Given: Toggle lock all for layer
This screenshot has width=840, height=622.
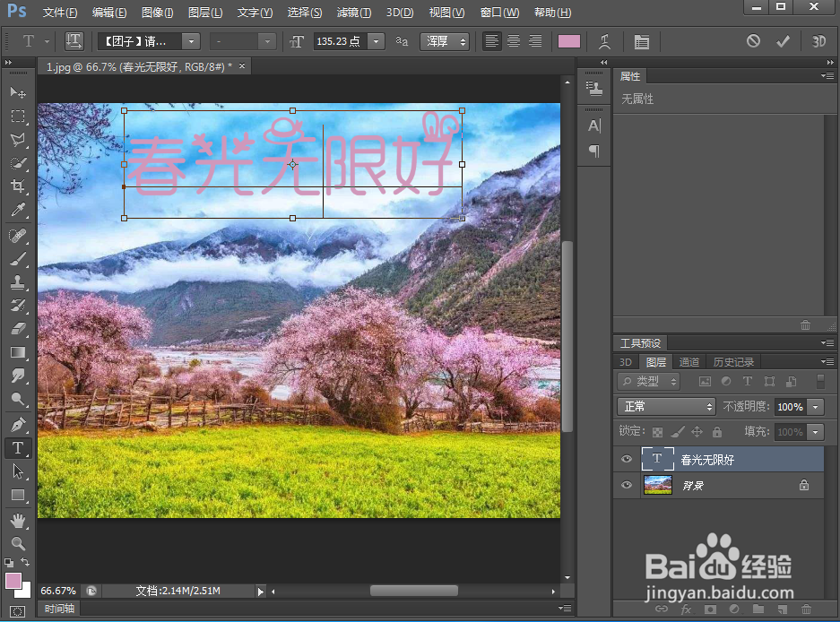Looking at the screenshot, I should pos(717,432).
